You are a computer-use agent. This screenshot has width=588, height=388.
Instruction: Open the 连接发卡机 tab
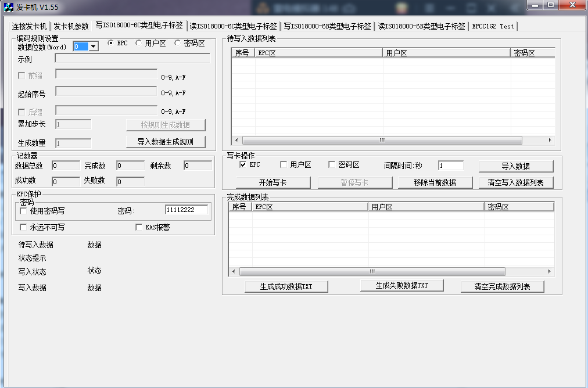pos(29,26)
